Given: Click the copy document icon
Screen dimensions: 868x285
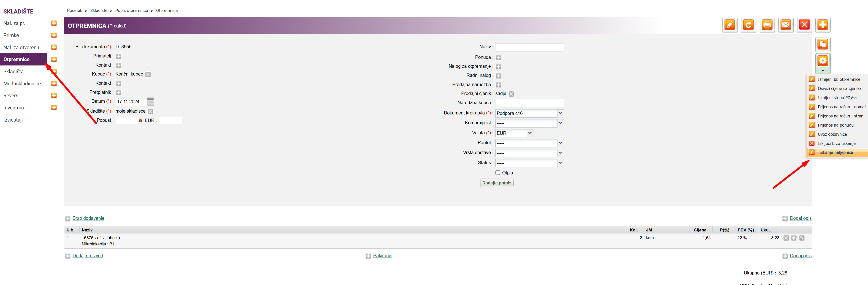Looking at the screenshot, I should click(822, 44).
